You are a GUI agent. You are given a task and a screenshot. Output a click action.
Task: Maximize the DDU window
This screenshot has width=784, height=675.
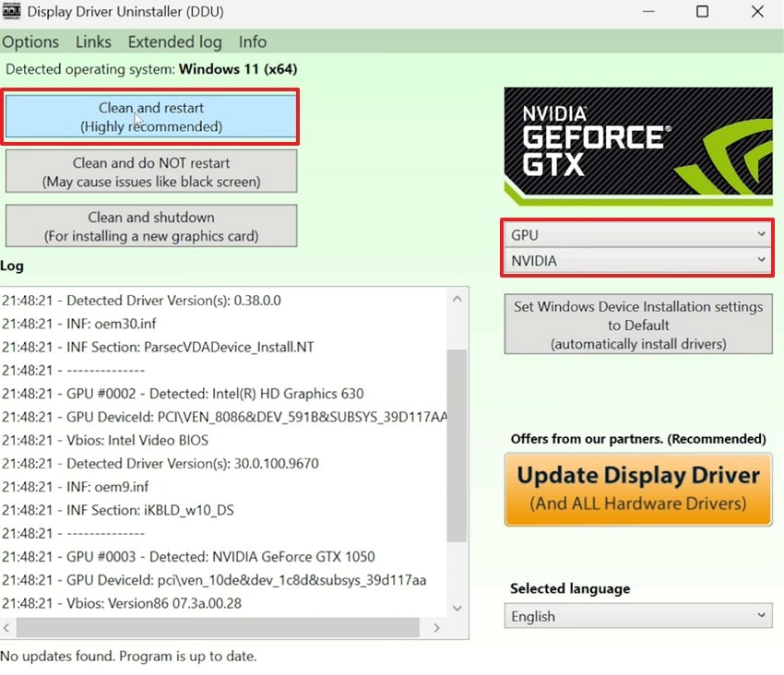coord(702,11)
